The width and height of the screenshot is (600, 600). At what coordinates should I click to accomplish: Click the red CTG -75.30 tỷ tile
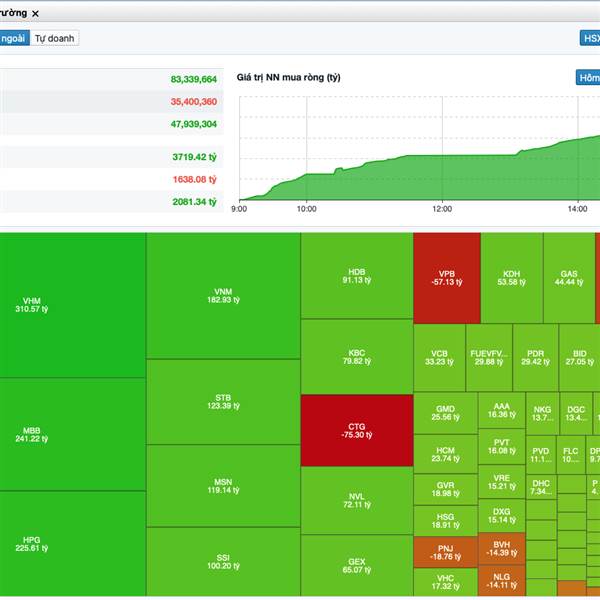357,430
